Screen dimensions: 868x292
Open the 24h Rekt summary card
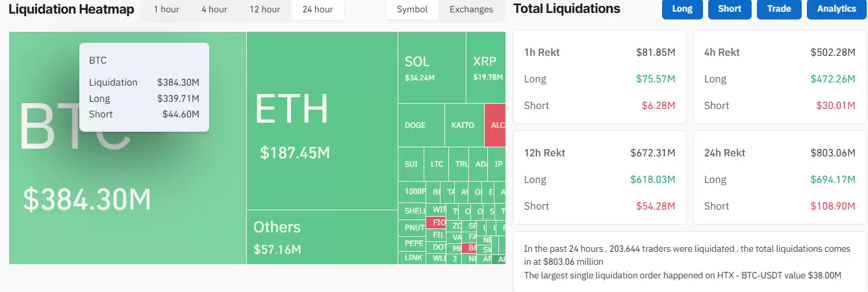780,178
